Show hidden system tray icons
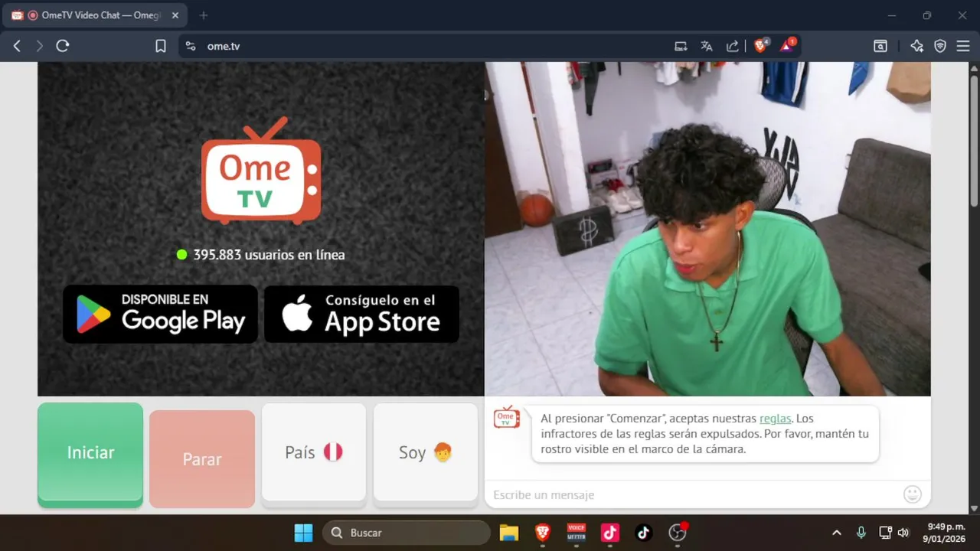980x551 pixels. coord(837,533)
